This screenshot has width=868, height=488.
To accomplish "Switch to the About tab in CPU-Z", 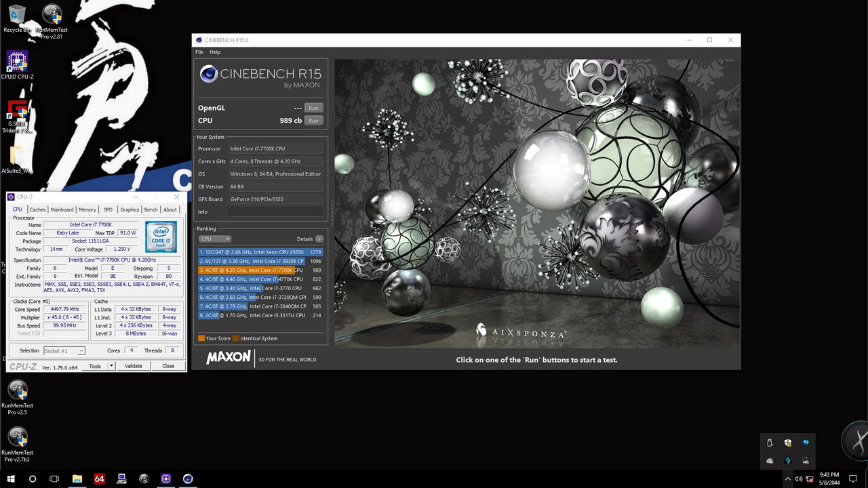I will point(170,209).
